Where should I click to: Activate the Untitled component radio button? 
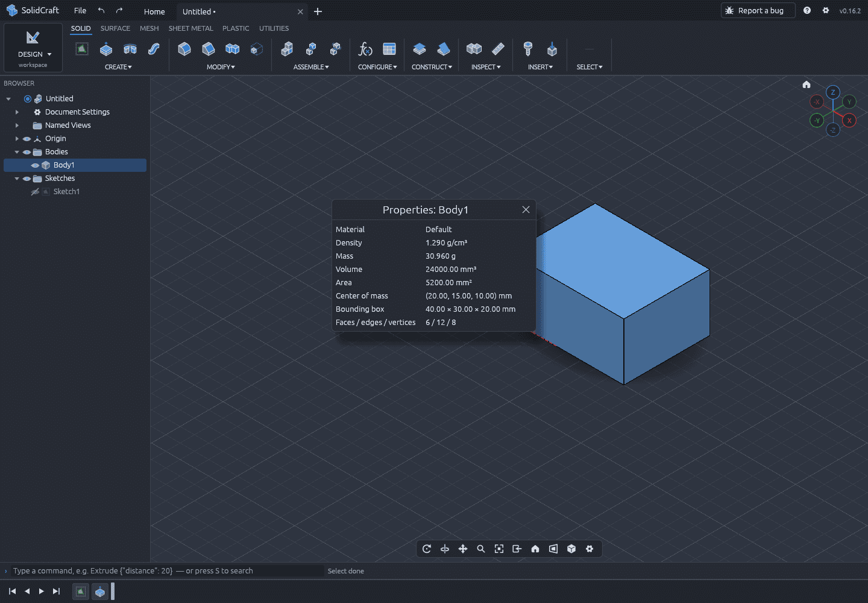27,99
